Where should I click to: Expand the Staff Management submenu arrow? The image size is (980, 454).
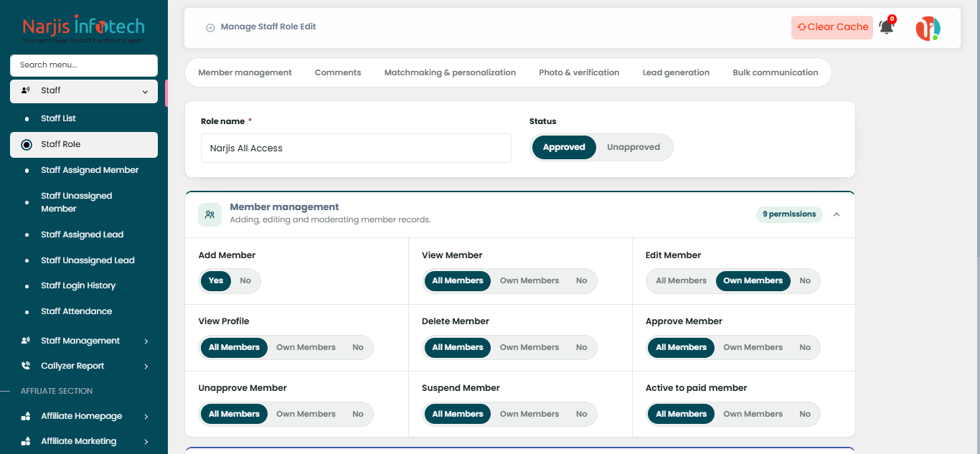click(x=146, y=341)
